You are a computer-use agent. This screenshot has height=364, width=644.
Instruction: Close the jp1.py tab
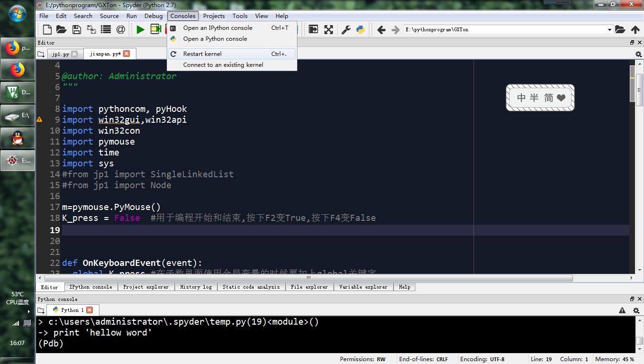[x=74, y=54]
